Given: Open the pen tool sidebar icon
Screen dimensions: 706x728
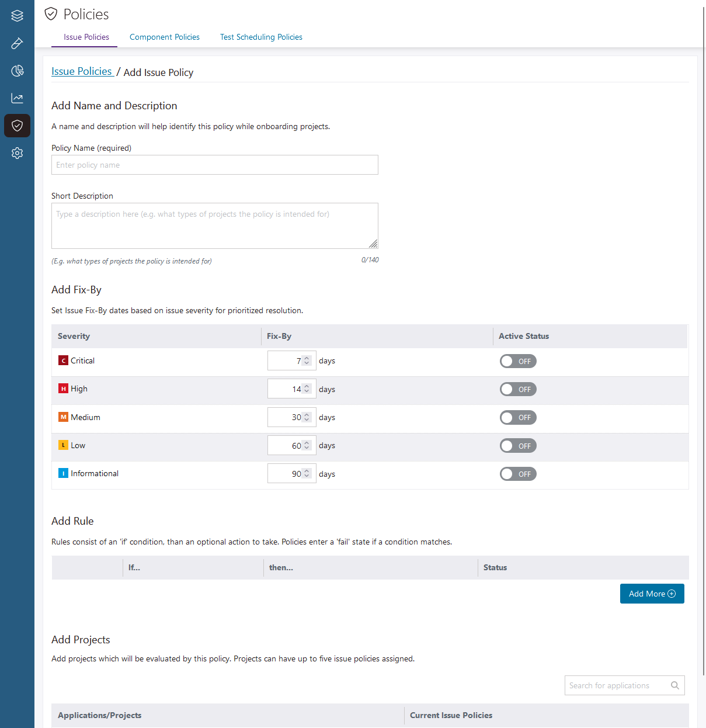Looking at the screenshot, I should click(17, 43).
